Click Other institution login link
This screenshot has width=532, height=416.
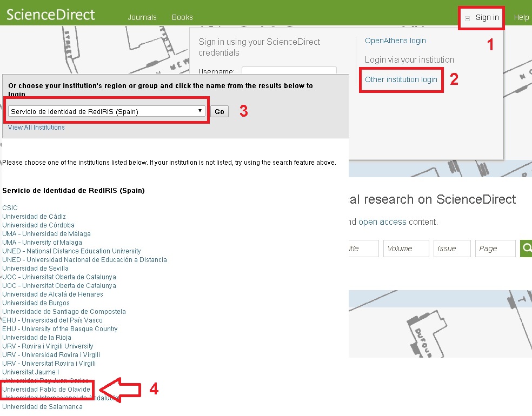point(401,79)
